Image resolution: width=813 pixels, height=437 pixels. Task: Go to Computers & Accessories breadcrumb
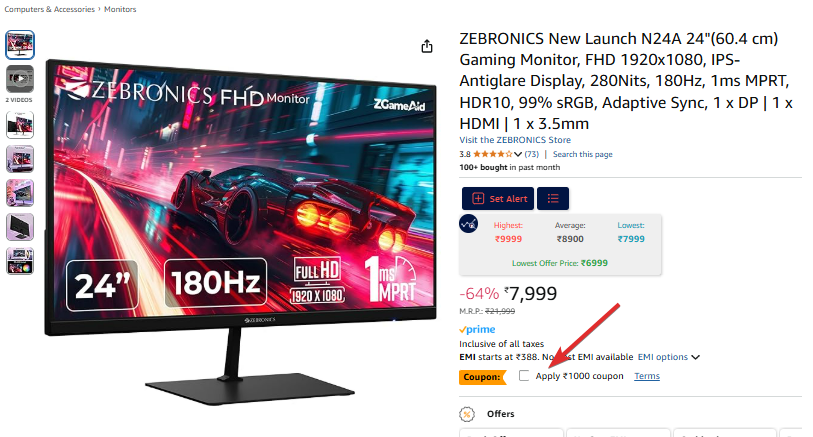[x=50, y=9]
